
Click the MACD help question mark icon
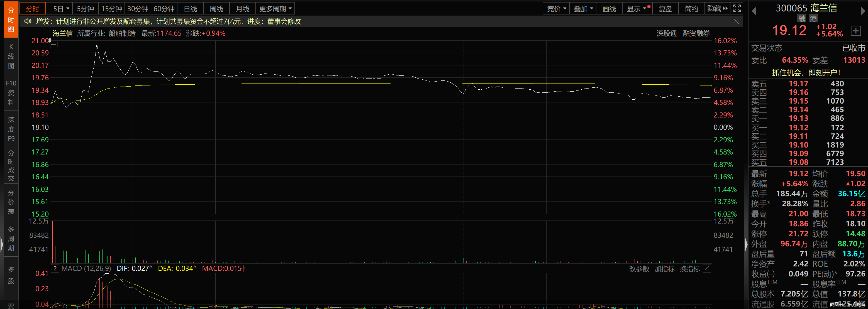[x=55, y=269]
